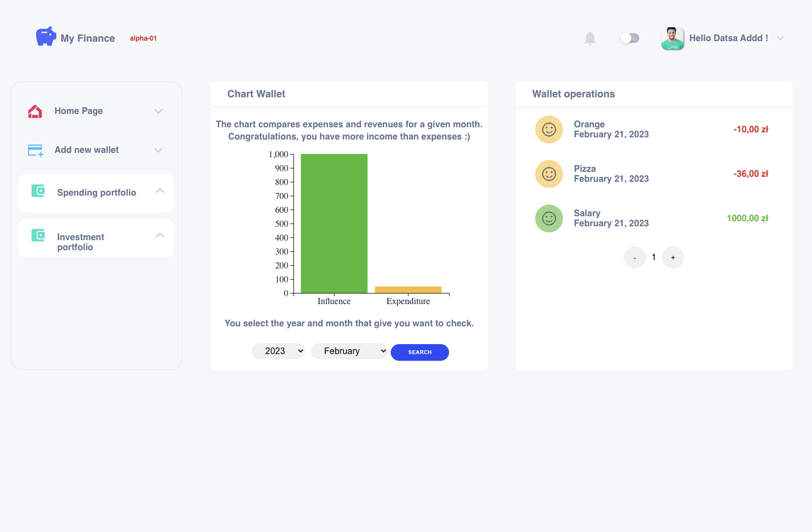Expand the user account menu chevron
Image resolution: width=812 pixels, height=532 pixels.
(780, 38)
